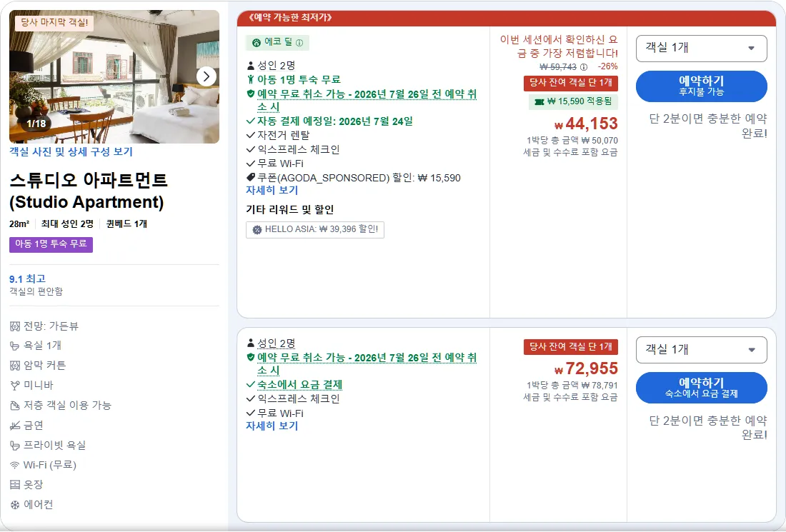
Task: Click per-night total ₩78,791 text
Action: (572, 386)
